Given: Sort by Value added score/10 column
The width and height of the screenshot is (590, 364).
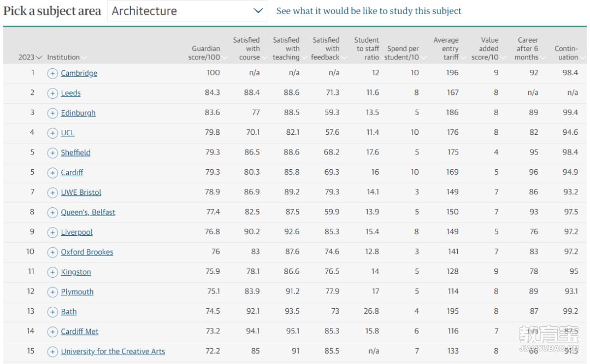Looking at the screenshot, I should (x=488, y=49).
